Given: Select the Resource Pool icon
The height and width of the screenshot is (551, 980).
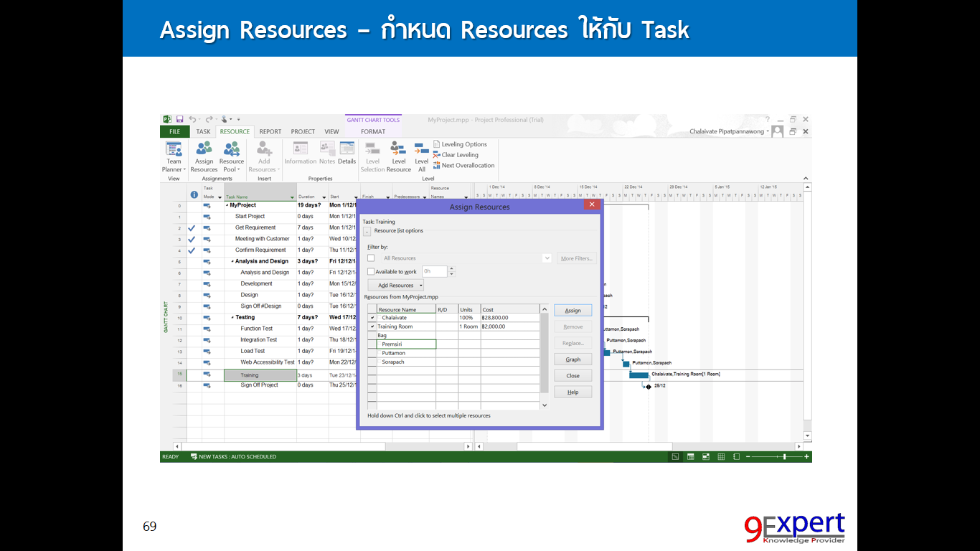Looking at the screenshot, I should 231,153.
